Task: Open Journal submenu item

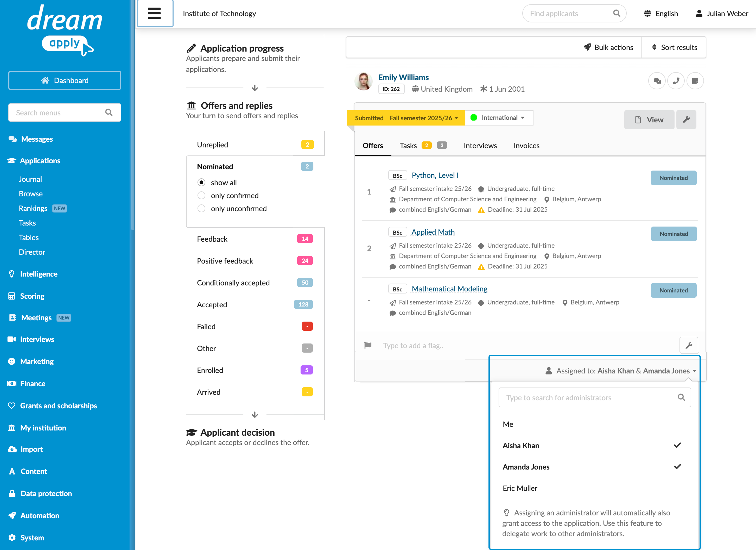Action: click(30, 179)
